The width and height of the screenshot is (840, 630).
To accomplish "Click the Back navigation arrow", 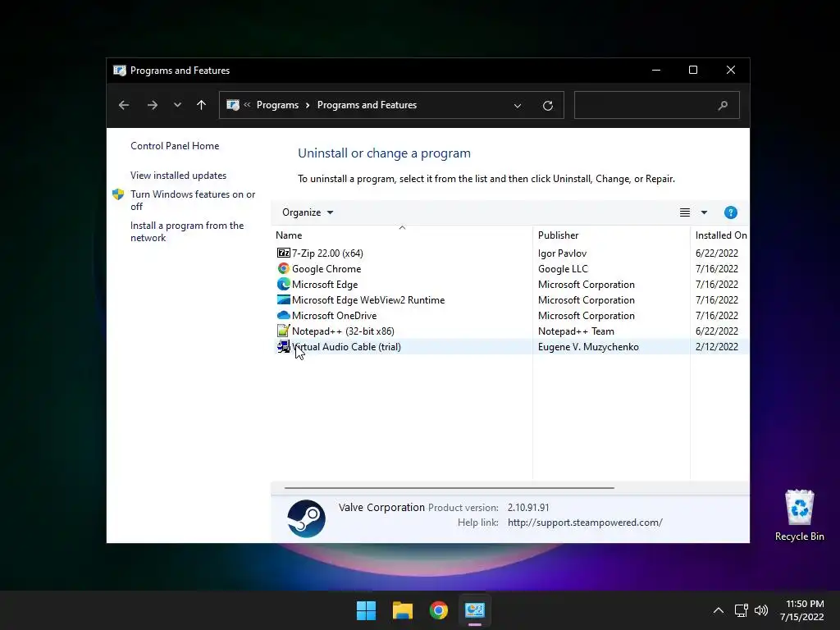I will coord(124,105).
